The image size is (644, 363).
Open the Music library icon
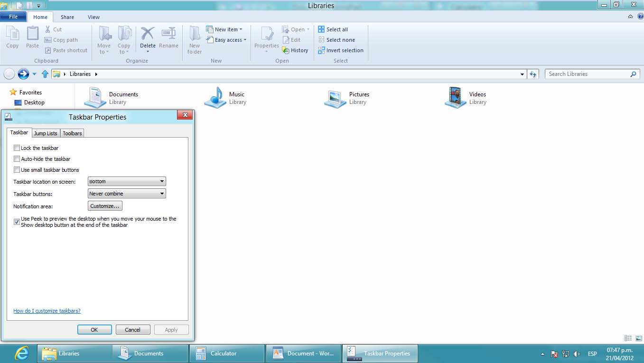click(215, 97)
